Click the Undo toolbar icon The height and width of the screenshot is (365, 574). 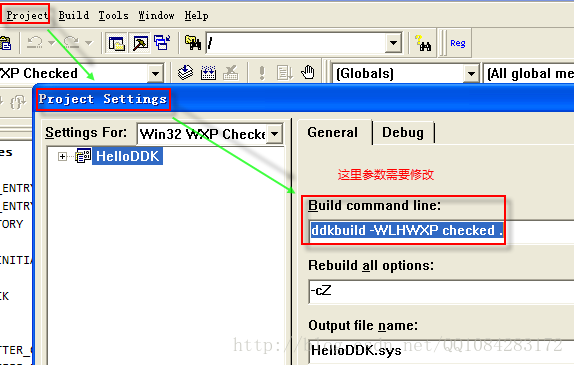tap(35, 43)
